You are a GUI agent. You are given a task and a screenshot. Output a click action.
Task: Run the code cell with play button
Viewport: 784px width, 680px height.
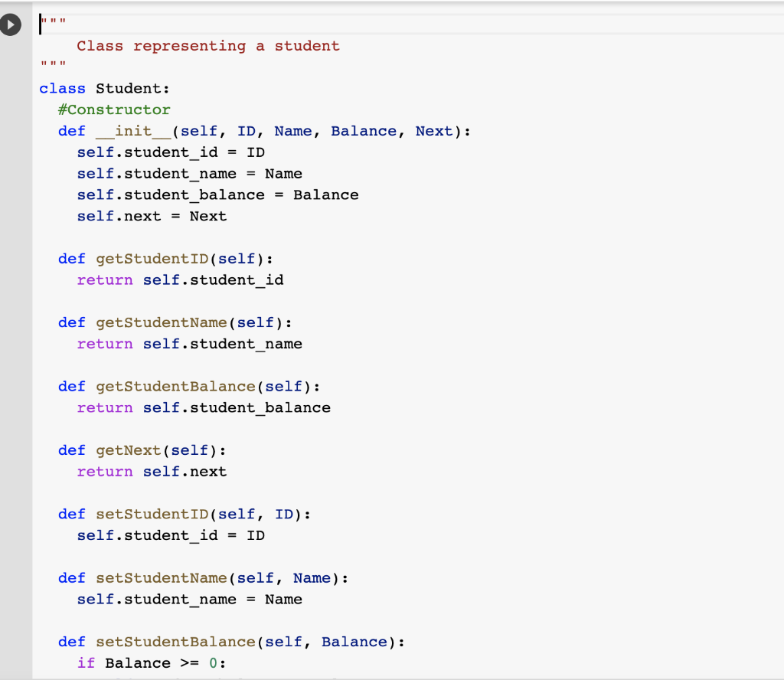11,25
